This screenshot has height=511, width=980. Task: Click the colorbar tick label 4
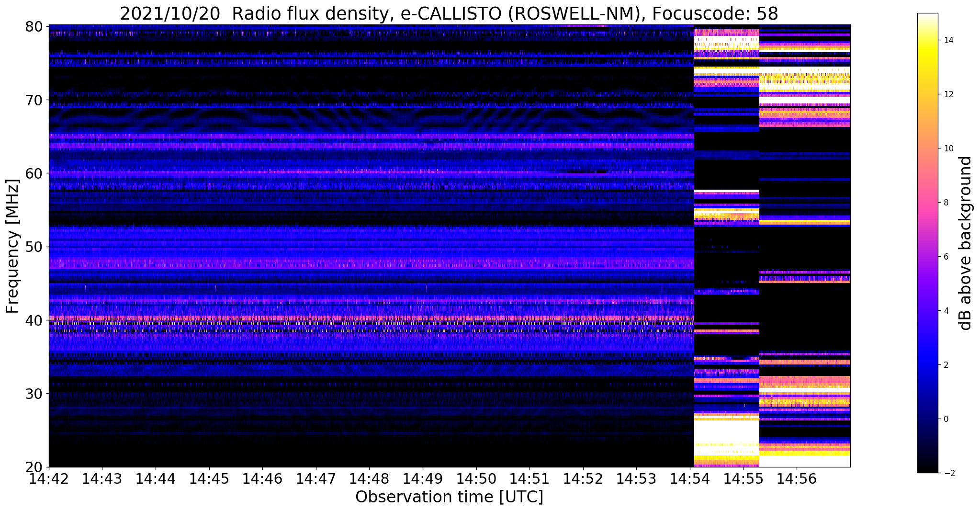pyautogui.click(x=945, y=311)
